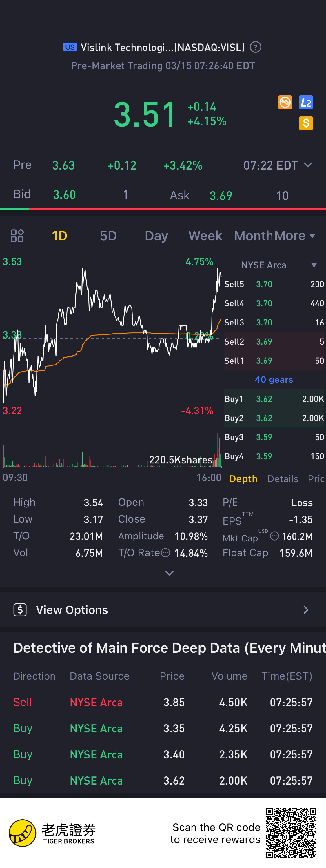Tap the Buy3 3.59 order row
Viewport: 326px width, 868px height.
(274, 437)
